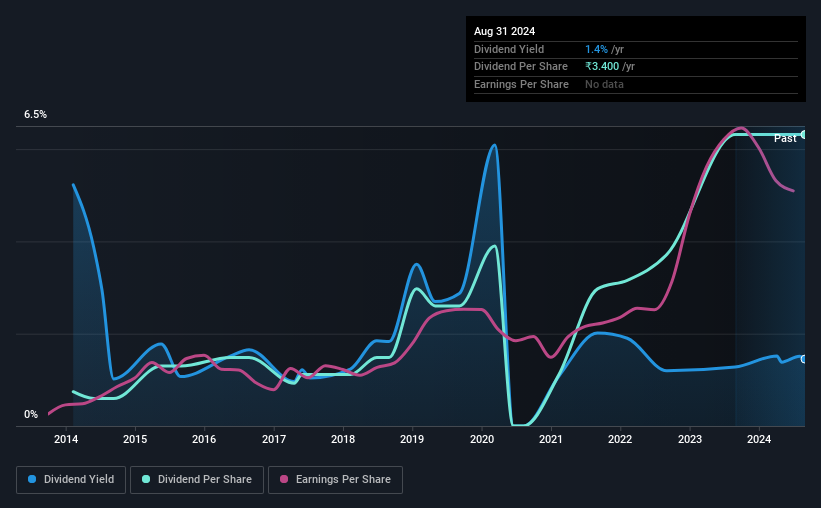Click the pink Earnings Per Share legend dot
The image size is (821, 508).
click(x=284, y=479)
